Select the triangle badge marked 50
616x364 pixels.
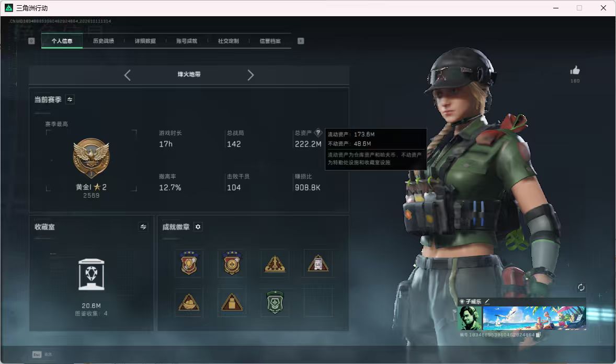click(318, 264)
